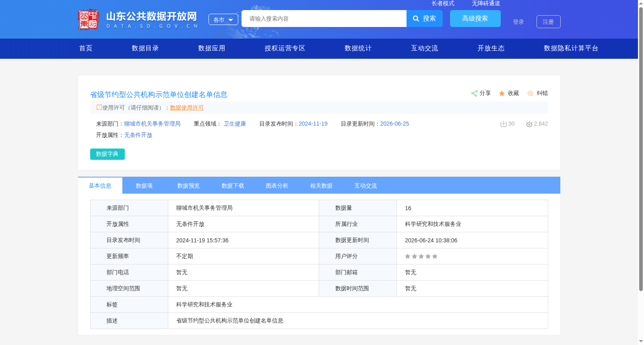The height and width of the screenshot is (345, 644).
Task: Switch to the 互动交流 tab below dataset header
Action: [366, 186]
